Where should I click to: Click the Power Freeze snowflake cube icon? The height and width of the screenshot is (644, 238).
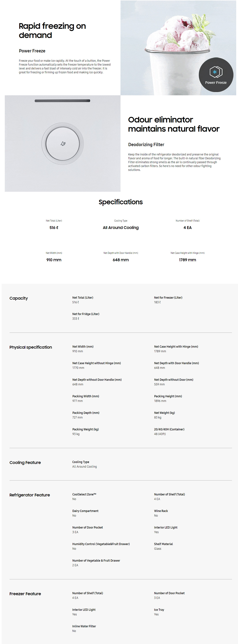[x=216, y=72]
